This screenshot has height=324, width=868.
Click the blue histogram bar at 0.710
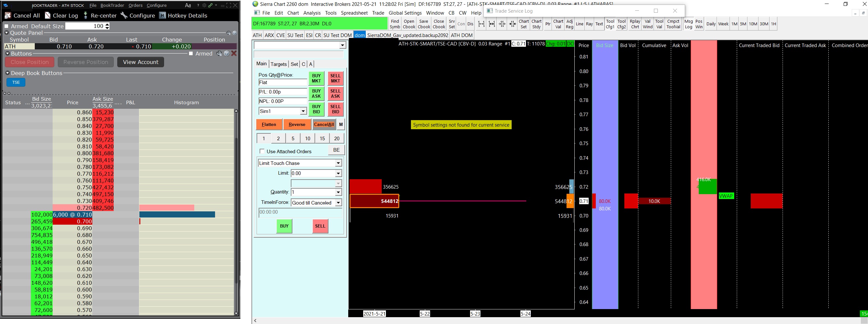coord(177,215)
